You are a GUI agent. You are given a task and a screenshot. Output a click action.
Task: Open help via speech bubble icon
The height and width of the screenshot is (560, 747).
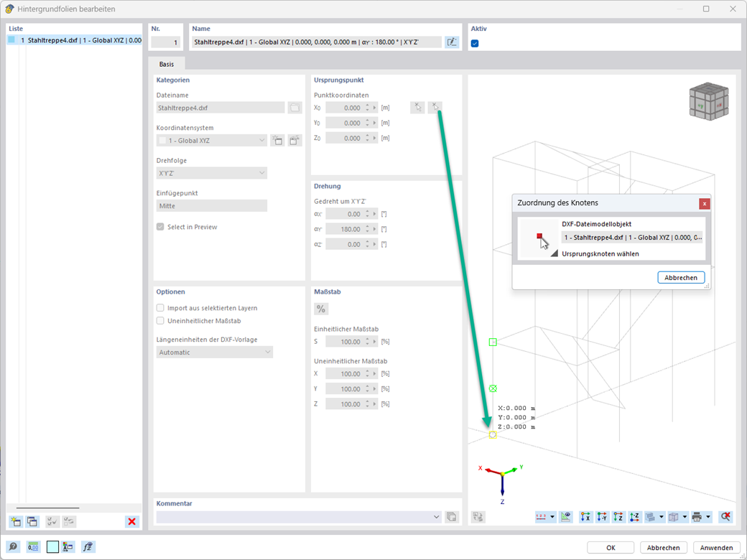tap(14, 546)
